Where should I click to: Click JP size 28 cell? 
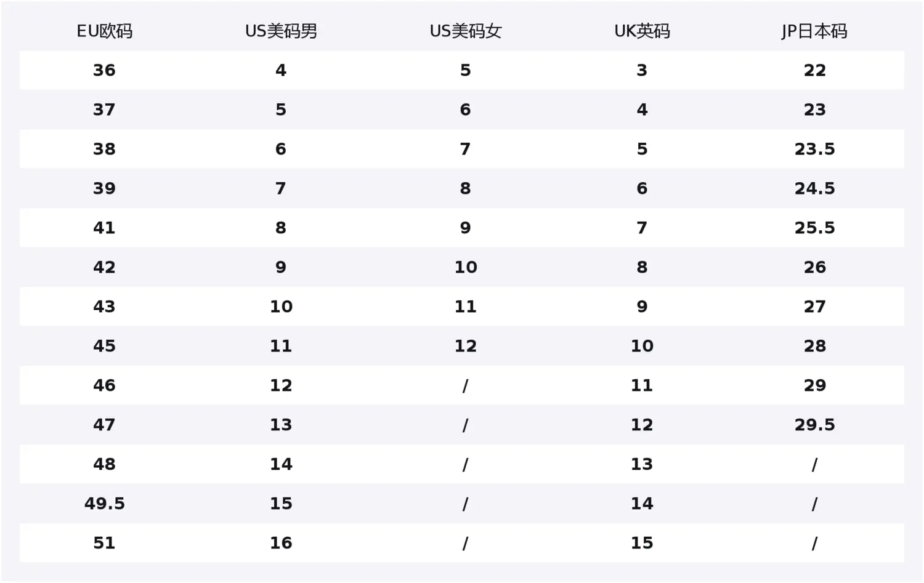coord(814,346)
